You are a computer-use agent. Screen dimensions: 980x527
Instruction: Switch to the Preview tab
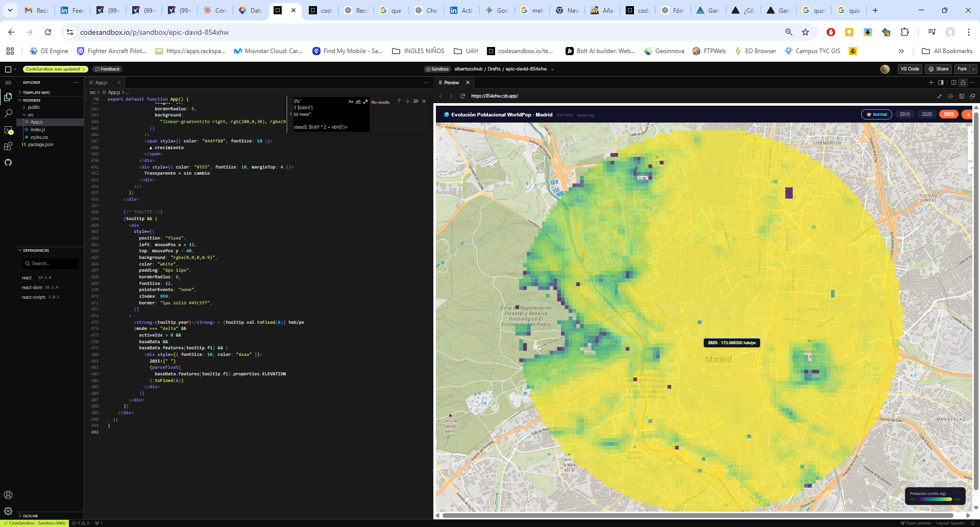[451, 82]
